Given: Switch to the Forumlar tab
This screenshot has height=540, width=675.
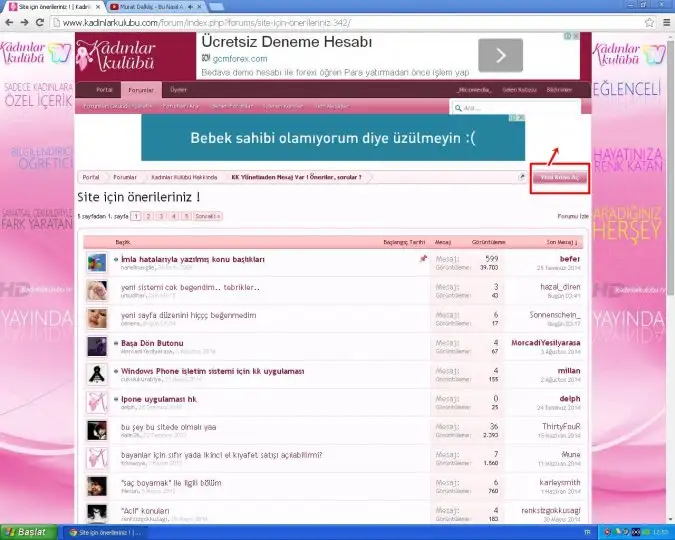Looking at the screenshot, I should [x=141, y=90].
